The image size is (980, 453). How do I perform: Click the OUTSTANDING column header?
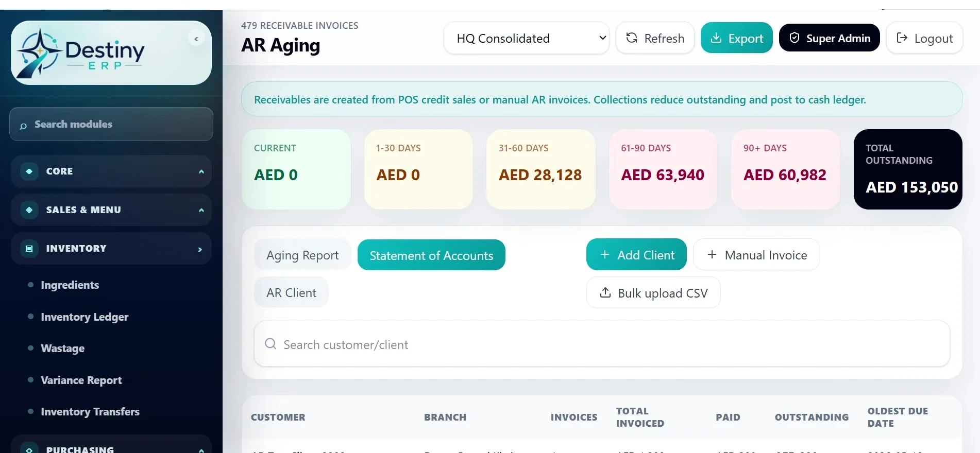point(812,417)
